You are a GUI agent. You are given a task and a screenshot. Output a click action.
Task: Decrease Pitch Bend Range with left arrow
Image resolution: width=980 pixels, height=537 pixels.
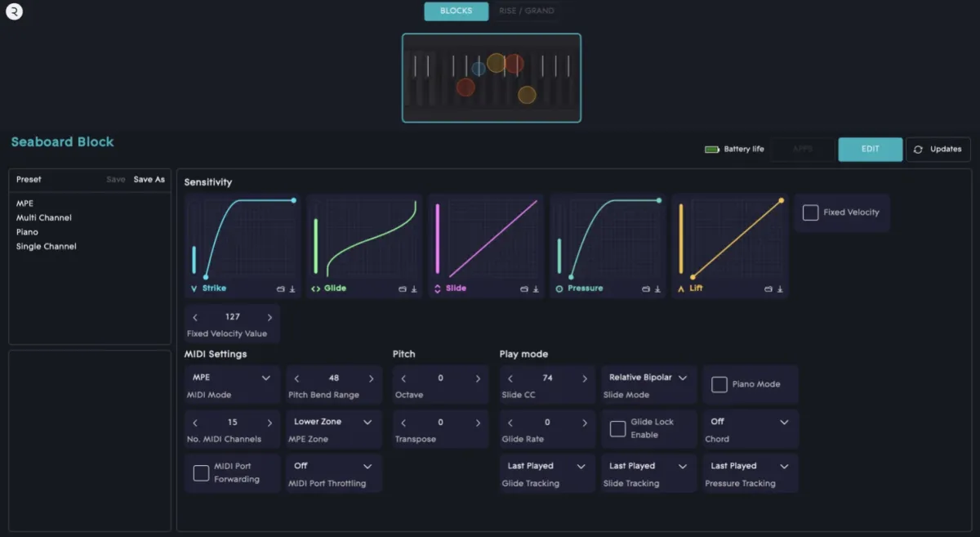click(296, 378)
